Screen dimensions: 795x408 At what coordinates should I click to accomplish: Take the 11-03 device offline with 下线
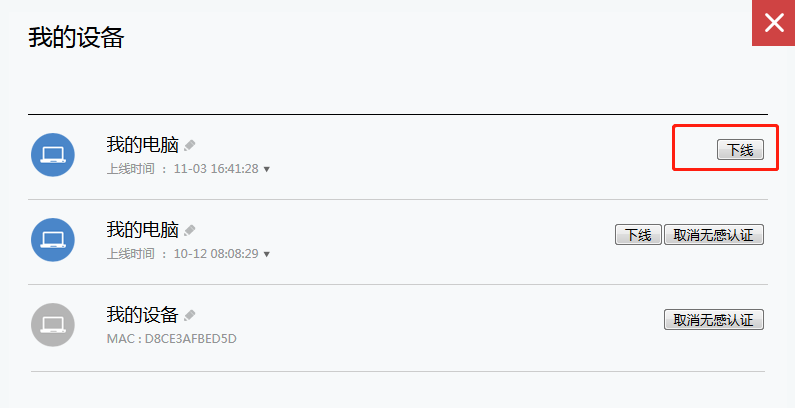[740, 150]
